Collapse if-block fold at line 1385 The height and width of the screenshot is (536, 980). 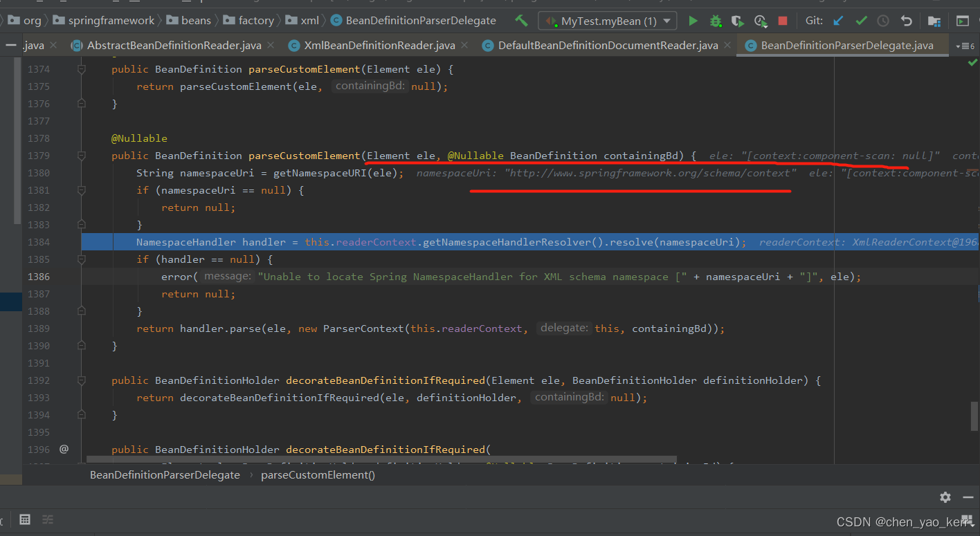click(x=82, y=259)
